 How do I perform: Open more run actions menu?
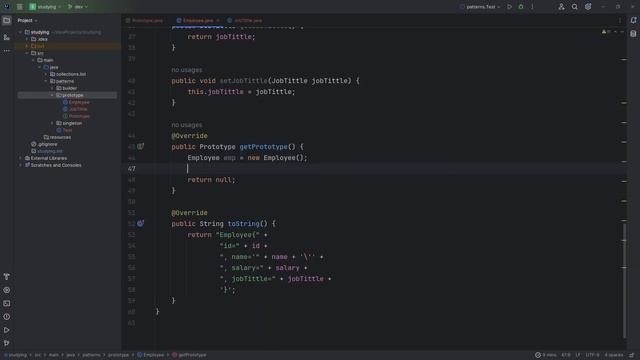pos(532,7)
